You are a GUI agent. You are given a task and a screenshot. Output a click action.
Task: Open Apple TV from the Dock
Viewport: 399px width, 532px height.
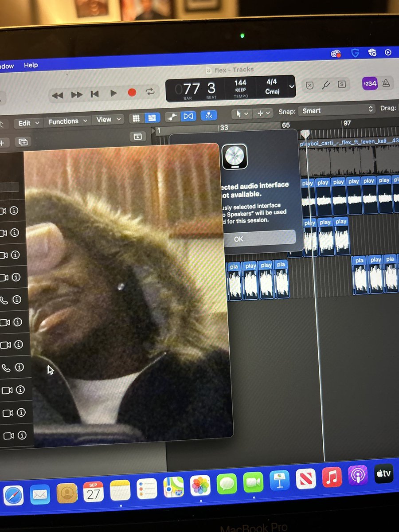[x=383, y=473]
